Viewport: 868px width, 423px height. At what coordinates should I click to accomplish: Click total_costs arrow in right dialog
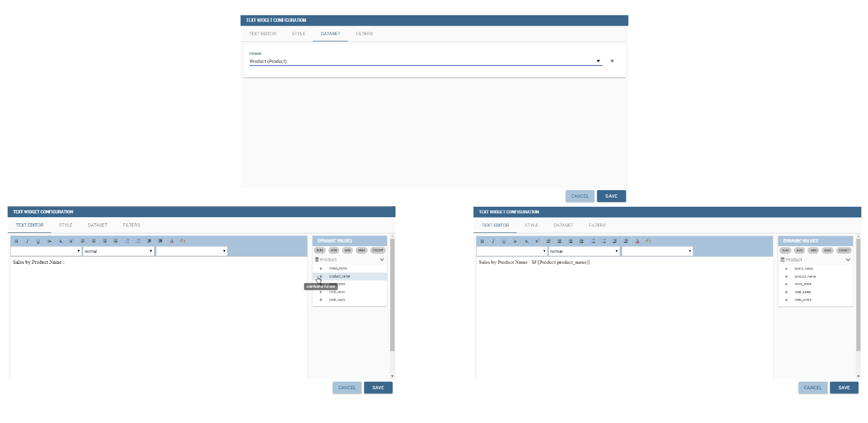(786, 300)
